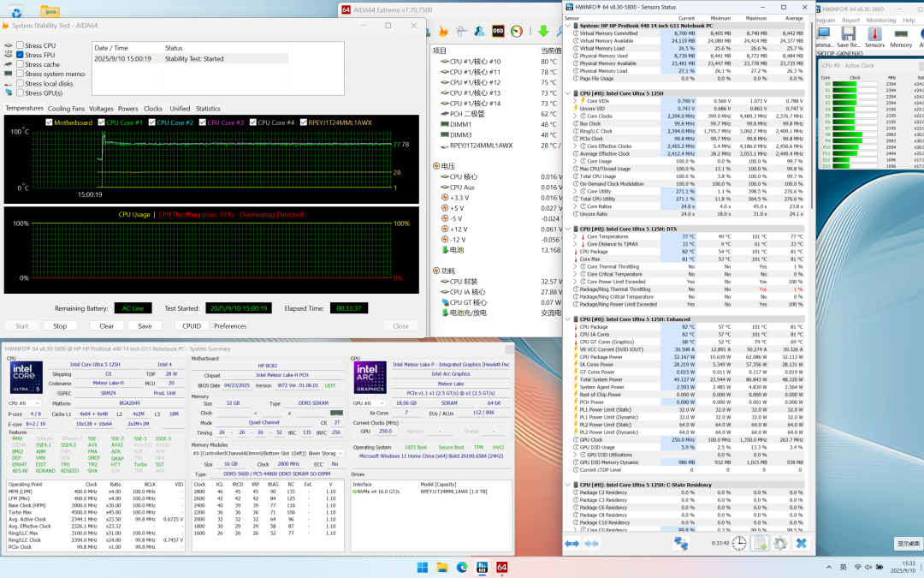Click the HWiNFO Save Report floppy icon
This screenshot has width=924, height=578.
(x=849, y=34)
